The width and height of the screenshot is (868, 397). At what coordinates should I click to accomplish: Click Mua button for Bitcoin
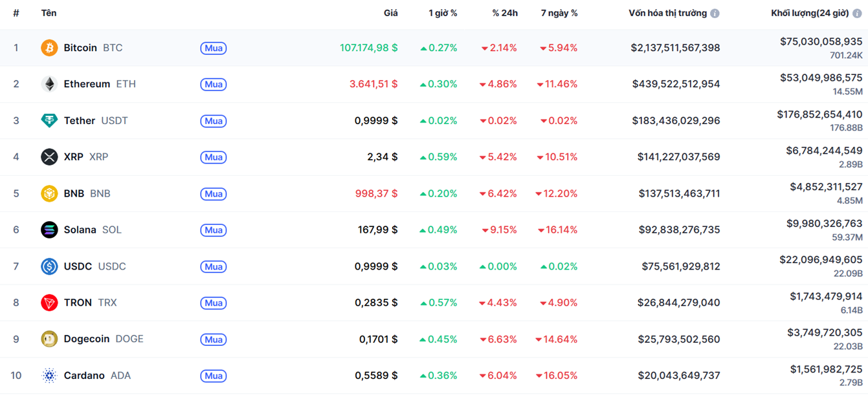coord(213,48)
